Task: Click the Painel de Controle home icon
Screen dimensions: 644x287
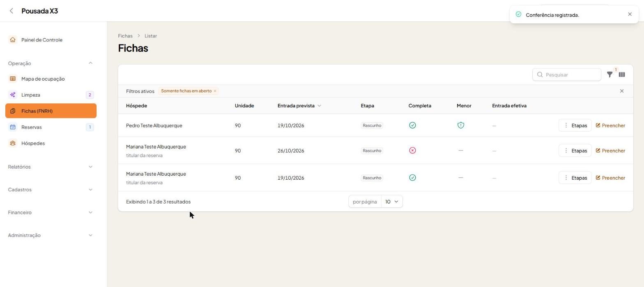Action: 13,40
